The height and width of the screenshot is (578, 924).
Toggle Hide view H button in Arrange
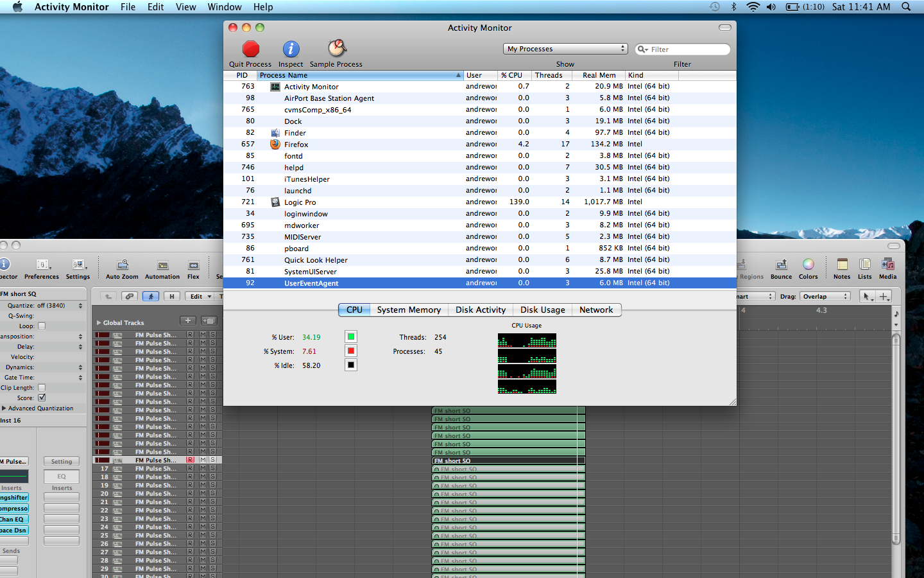tap(171, 296)
